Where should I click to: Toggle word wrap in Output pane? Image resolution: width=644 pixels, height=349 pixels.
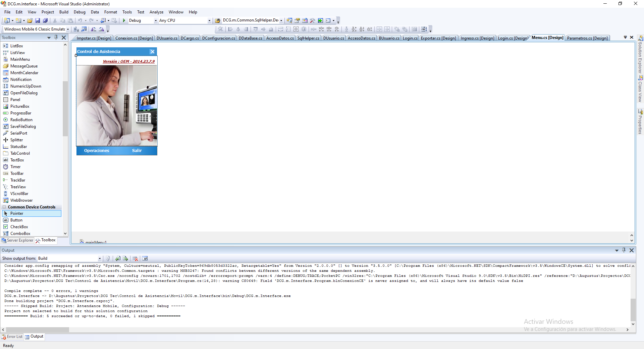pos(145,258)
